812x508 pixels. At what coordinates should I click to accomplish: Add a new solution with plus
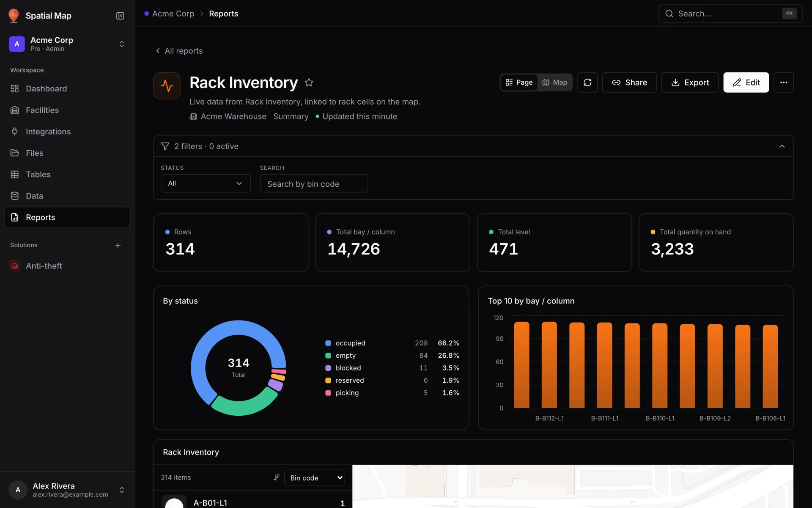click(x=118, y=246)
